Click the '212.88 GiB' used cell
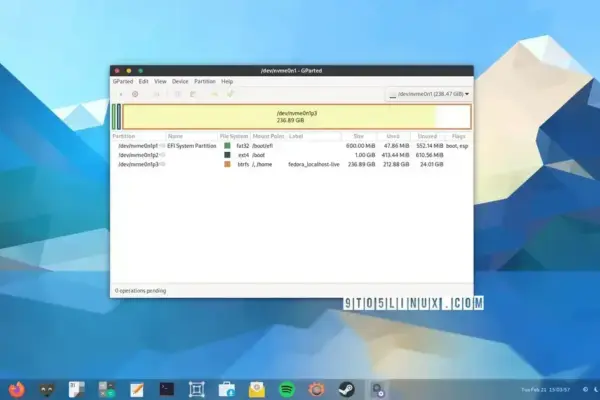 click(396, 164)
